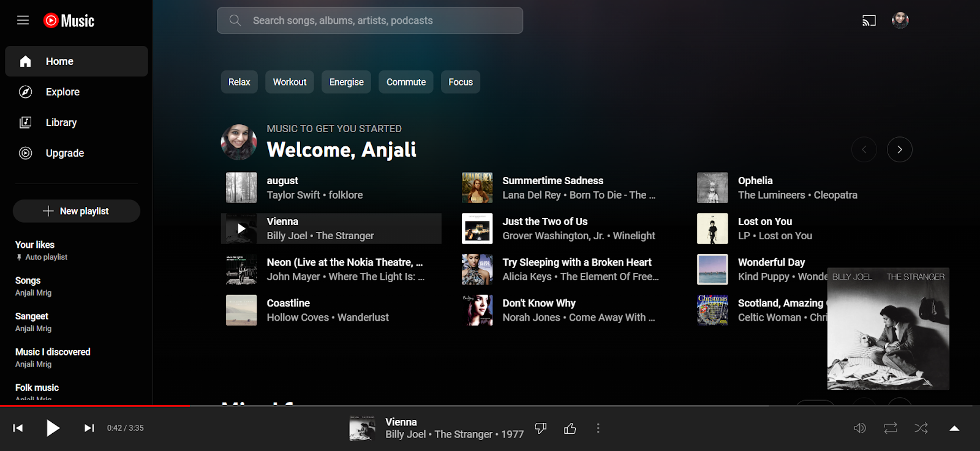Screen dimensions: 980x451
Task: Filter by Commute mood chip
Action: point(406,82)
